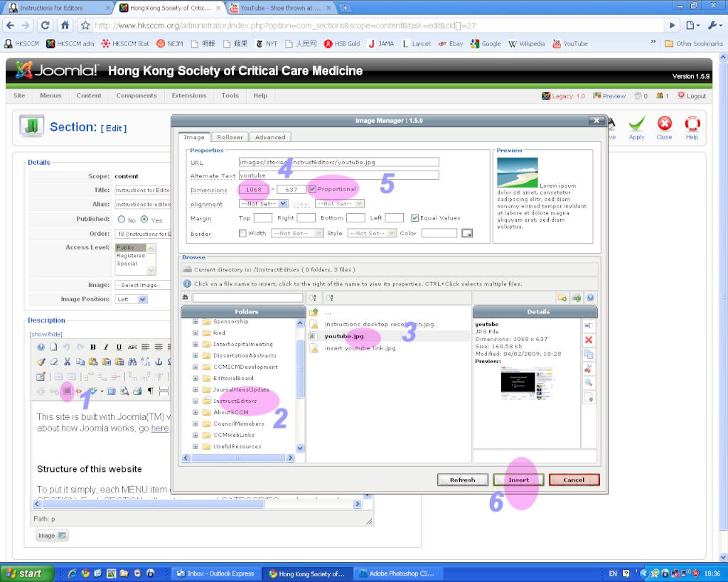Select Published No radio button
This screenshot has width=728, height=582.
(x=122, y=219)
